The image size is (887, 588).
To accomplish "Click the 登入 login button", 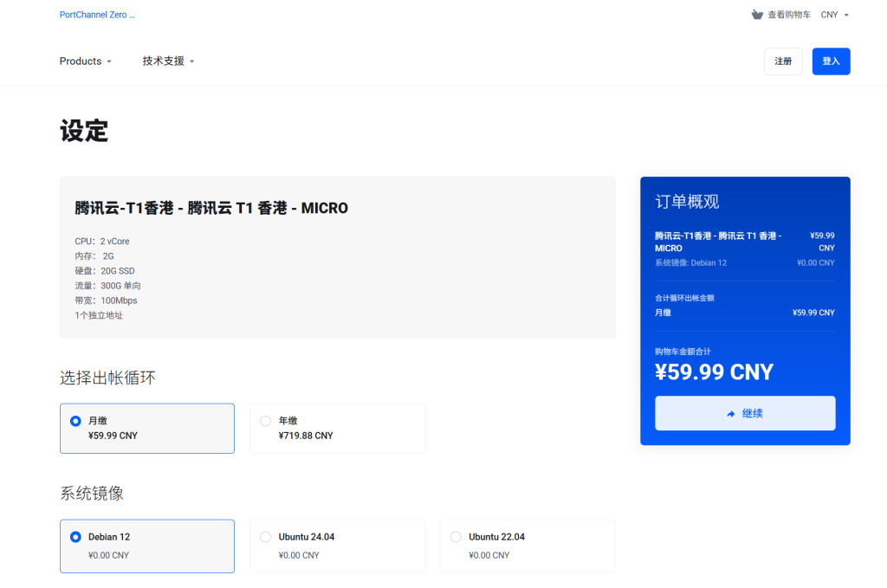I will point(831,61).
